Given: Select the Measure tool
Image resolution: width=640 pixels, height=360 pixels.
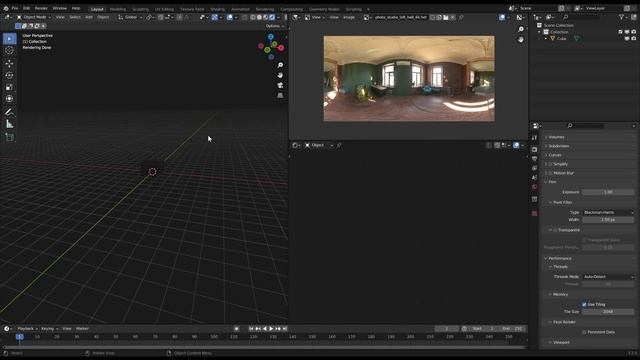Looking at the screenshot, I should (x=9, y=124).
